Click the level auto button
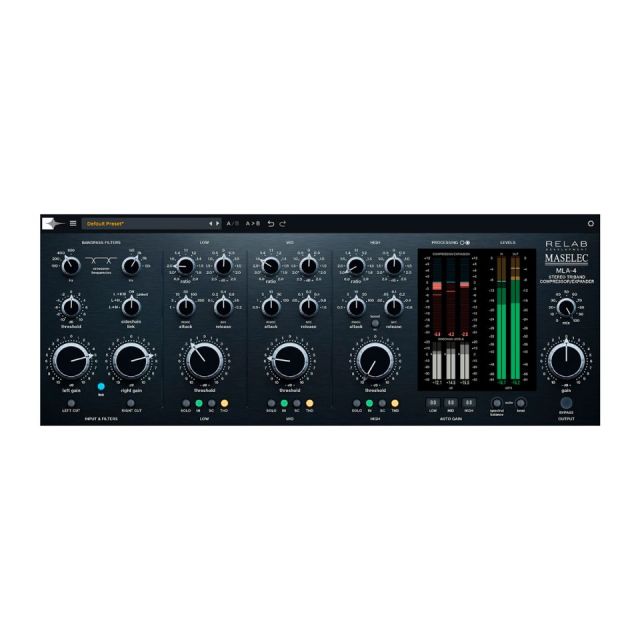This screenshot has height=640, width=640. [x=521, y=403]
